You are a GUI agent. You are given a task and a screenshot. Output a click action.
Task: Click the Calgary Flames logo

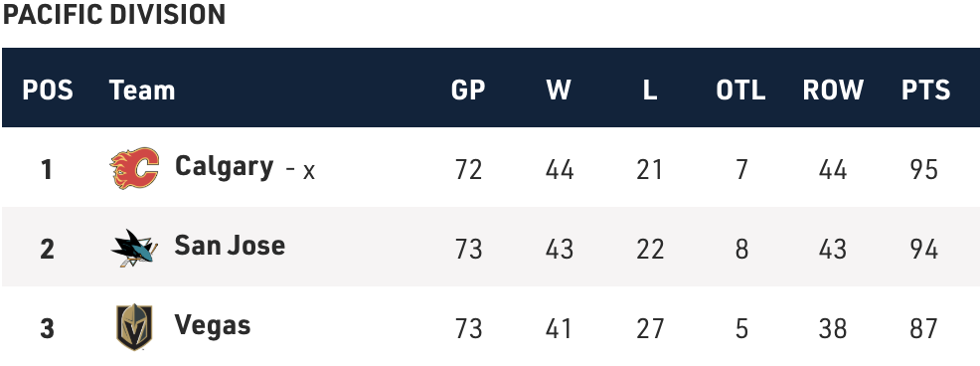134,168
